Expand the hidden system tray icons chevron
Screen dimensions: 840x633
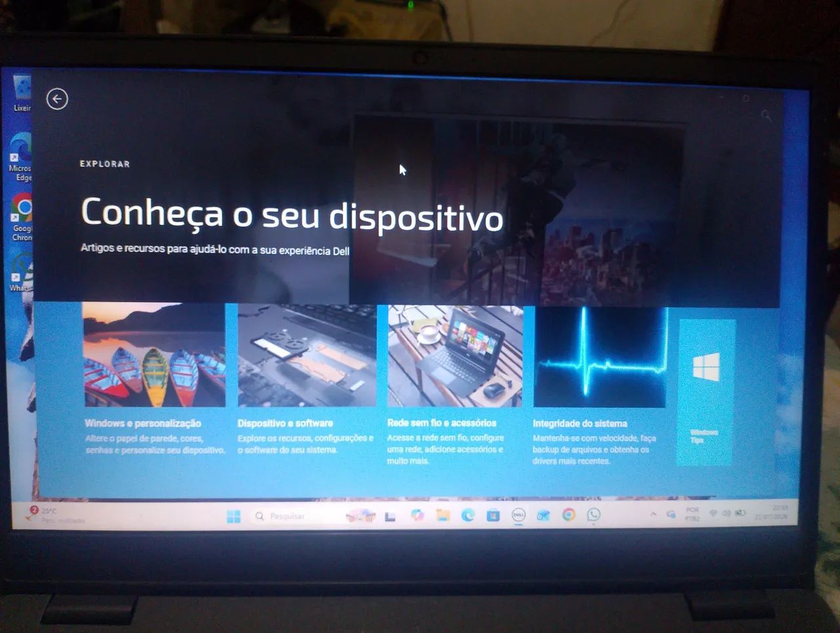(x=653, y=514)
